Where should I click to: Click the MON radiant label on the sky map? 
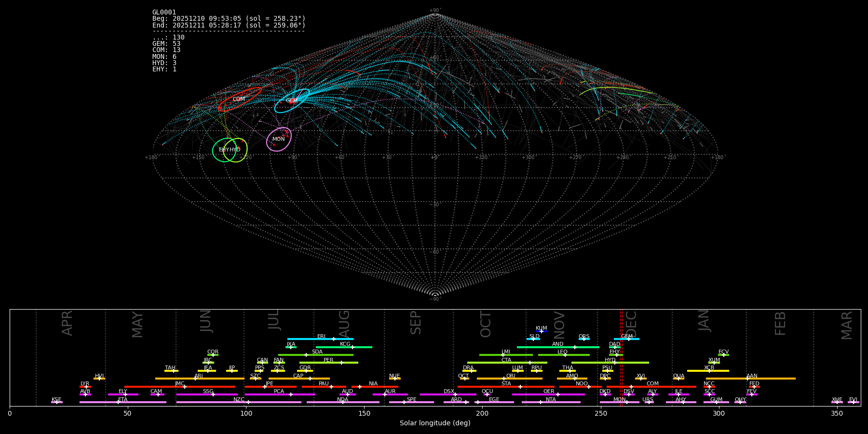(x=279, y=139)
